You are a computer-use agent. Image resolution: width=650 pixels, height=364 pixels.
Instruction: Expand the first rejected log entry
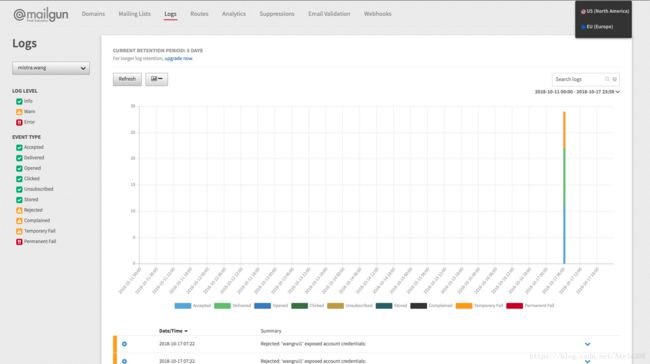[x=587, y=344]
